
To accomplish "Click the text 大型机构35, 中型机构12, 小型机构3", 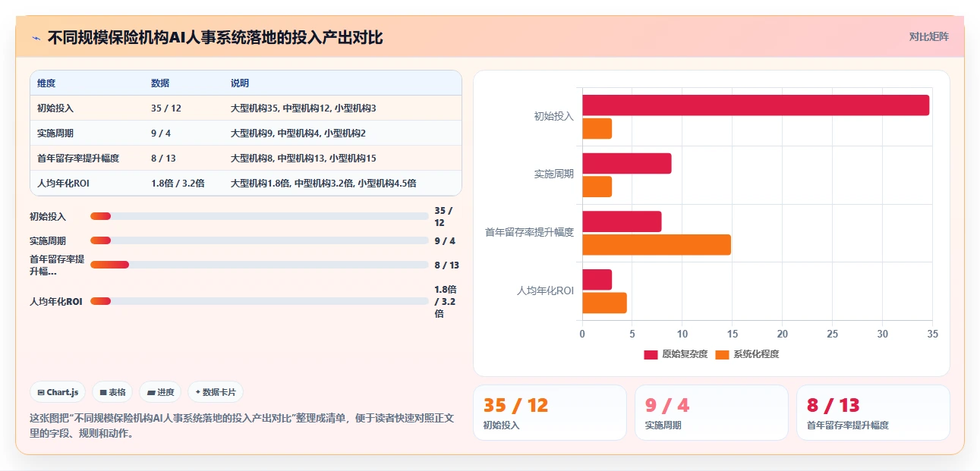I will pyautogui.click(x=304, y=108).
